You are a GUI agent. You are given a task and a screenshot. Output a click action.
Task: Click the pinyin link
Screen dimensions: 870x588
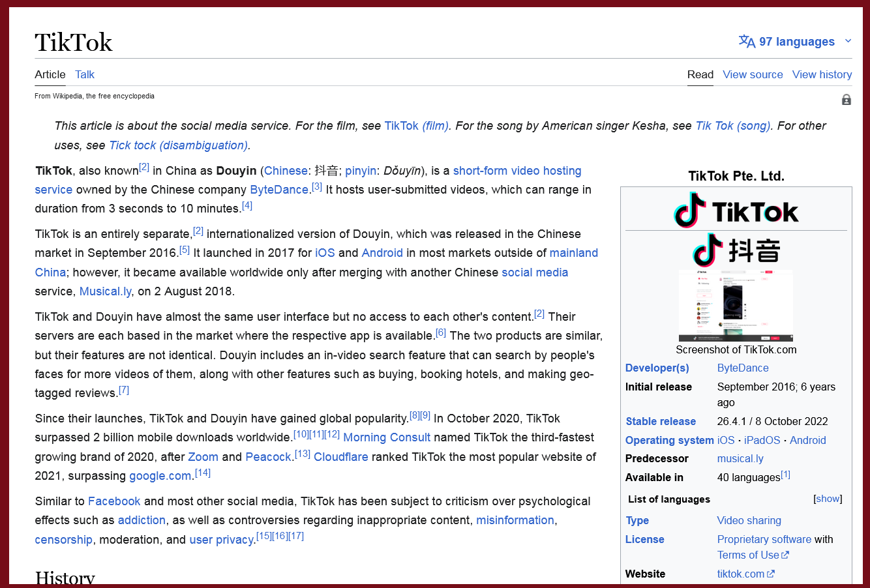tap(361, 171)
